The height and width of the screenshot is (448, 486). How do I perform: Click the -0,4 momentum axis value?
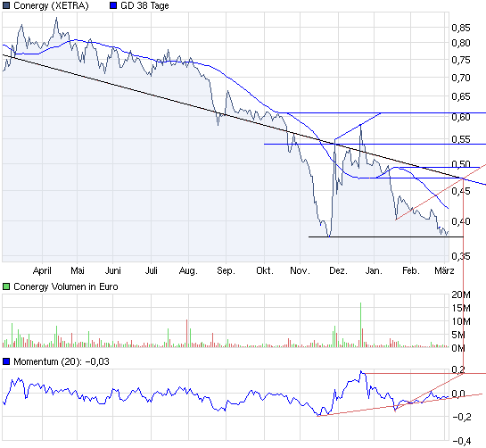(462, 441)
